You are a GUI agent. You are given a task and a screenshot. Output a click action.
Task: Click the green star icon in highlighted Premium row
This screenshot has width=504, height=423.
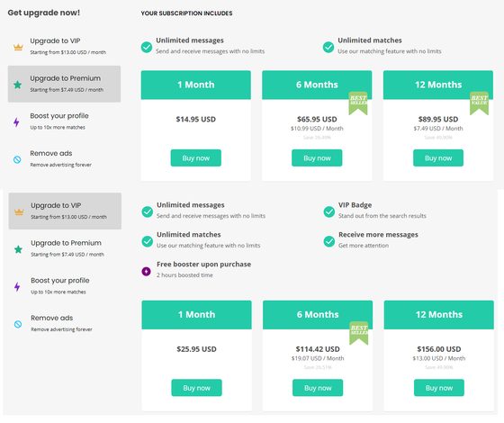point(18,85)
